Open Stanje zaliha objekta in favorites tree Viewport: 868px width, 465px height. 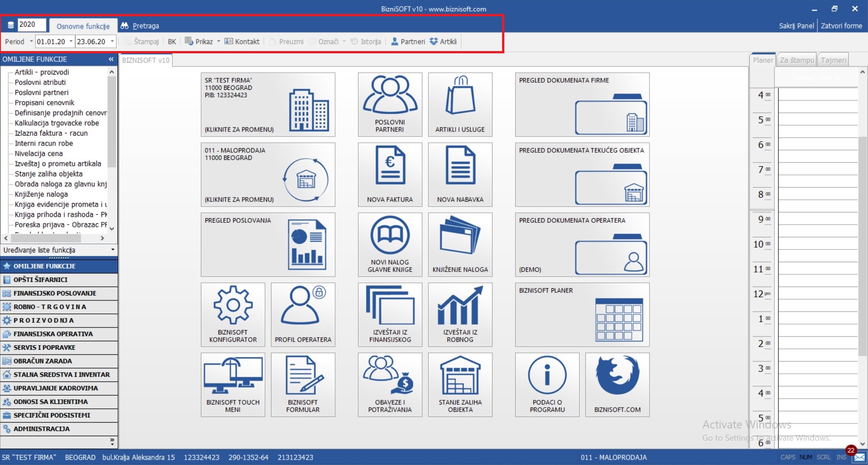click(x=48, y=174)
